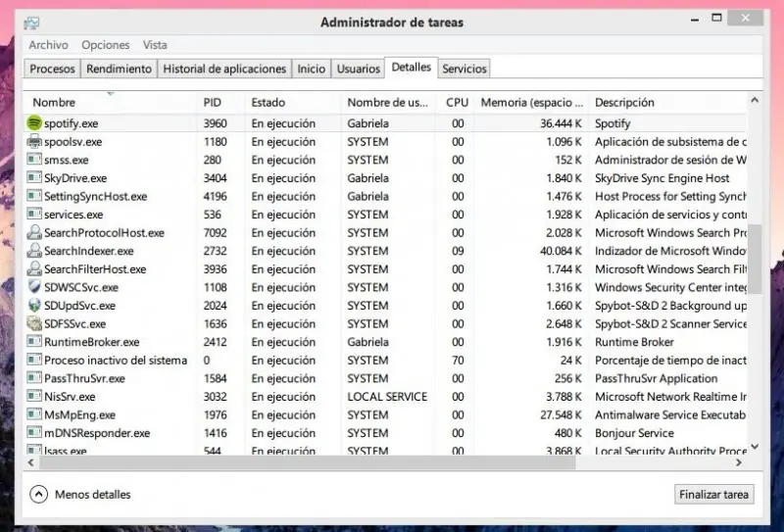The image size is (784, 532).
Task: Open the Opciones menu
Action: [106, 45]
